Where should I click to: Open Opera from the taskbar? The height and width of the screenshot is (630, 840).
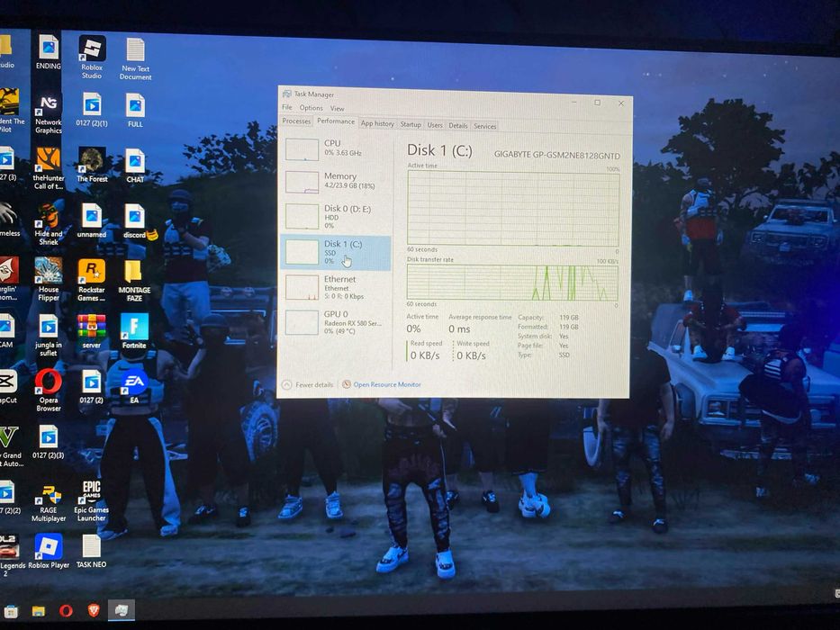66,611
